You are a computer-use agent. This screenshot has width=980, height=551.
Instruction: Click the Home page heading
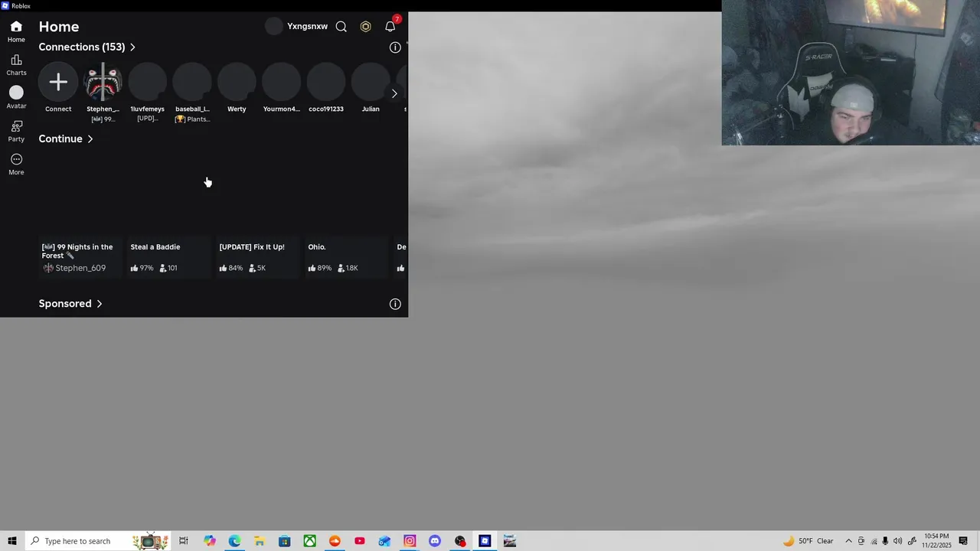click(x=59, y=27)
